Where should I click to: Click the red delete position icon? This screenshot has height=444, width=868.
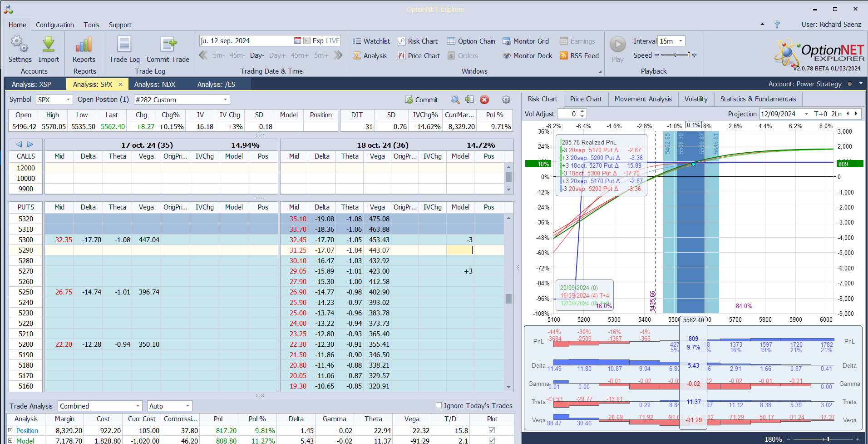pos(484,100)
